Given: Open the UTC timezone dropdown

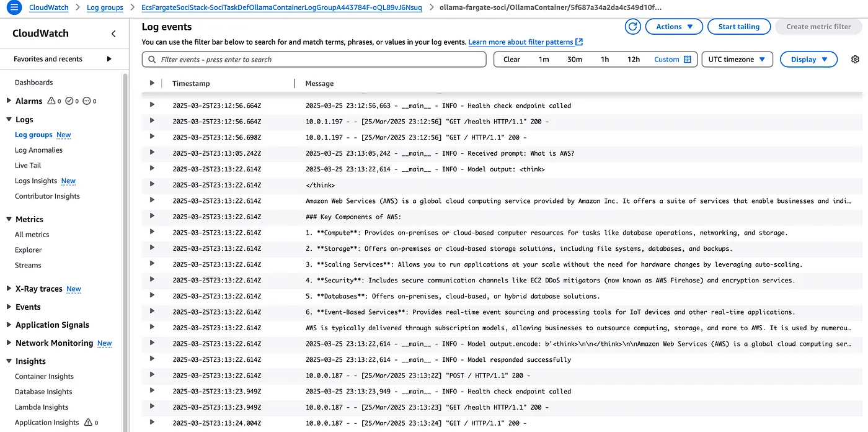Looking at the screenshot, I should coord(737,60).
